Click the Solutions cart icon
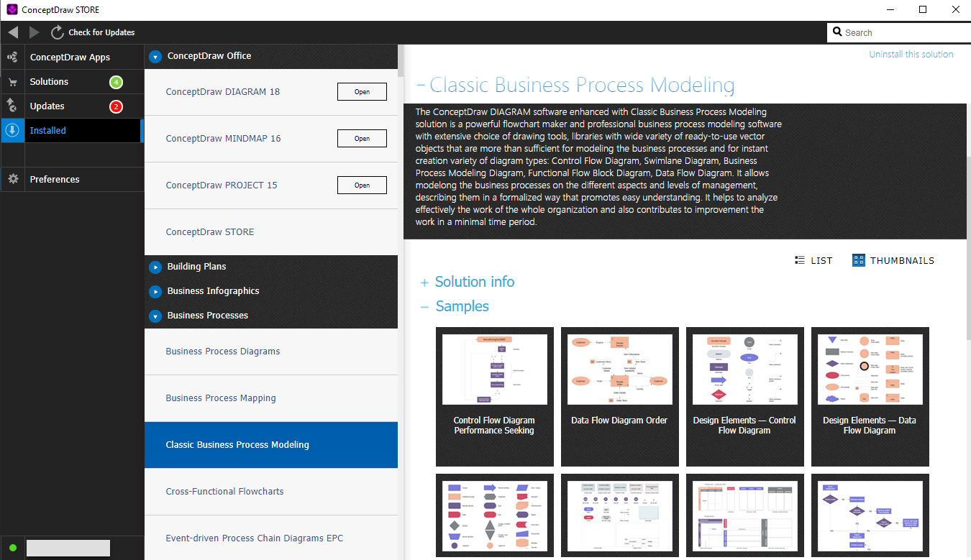Screen dimensions: 971x560 click(12, 82)
